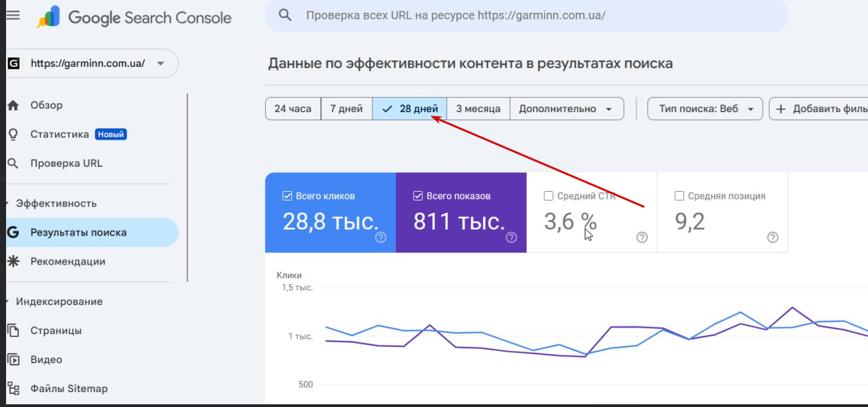The image size is (868, 407).
Task: Enable the Средняя позиция checkbox
Action: [x=679, y=196]
